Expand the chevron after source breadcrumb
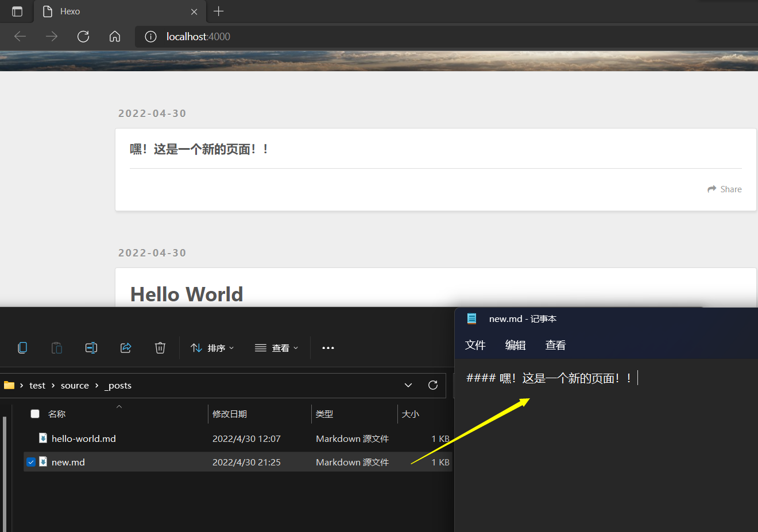The width and height of the screenshot is (758, 532). click(x=96, y=386)
